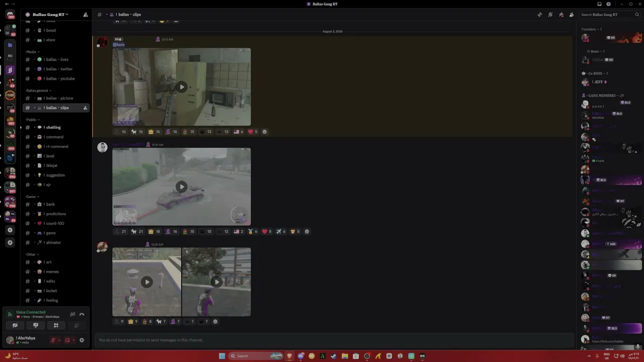This screenshot has width=644, height=362.
Task: Open Steam from the taskbar
Action: (x=334, y=356)
